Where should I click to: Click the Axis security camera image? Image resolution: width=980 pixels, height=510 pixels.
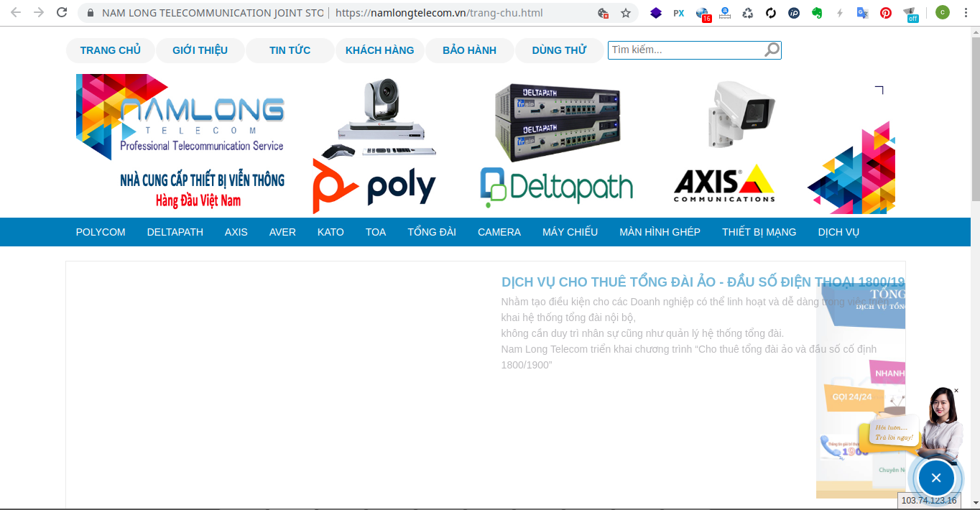click(x=741, y=113)
